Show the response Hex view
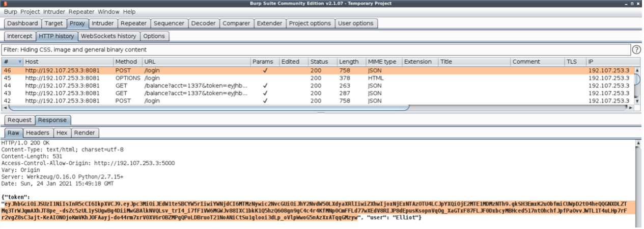The height and width of the screenshot is (229, 644). point(62,133)
